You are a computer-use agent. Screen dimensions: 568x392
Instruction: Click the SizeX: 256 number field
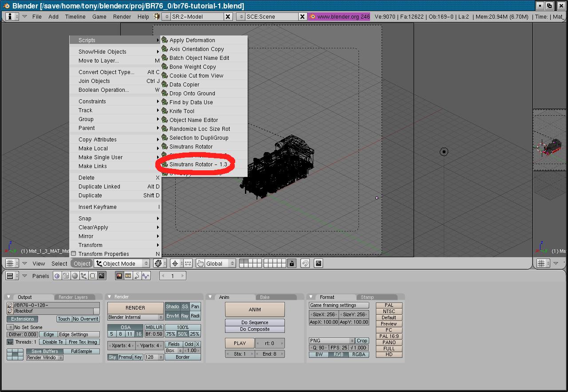pos(323,314)
